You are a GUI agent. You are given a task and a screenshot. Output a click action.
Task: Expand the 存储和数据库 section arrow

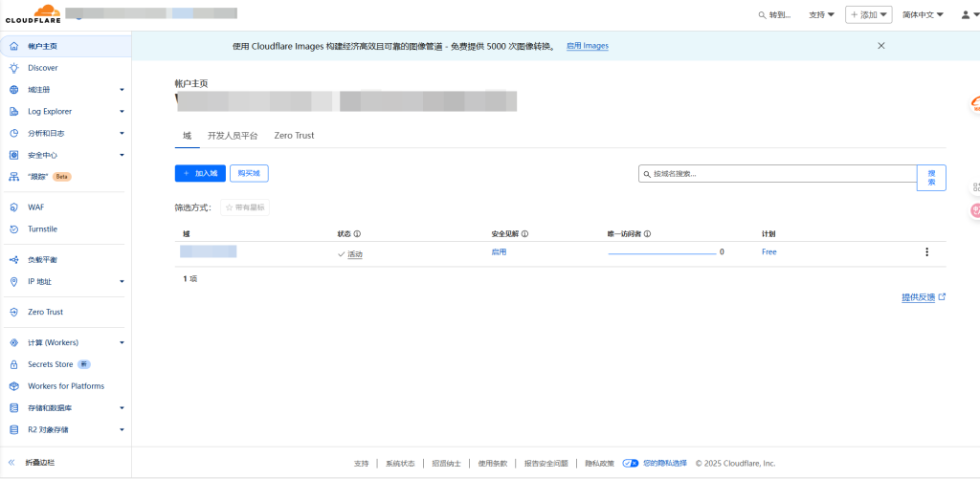pyautogui.click(x=122, y=408)
